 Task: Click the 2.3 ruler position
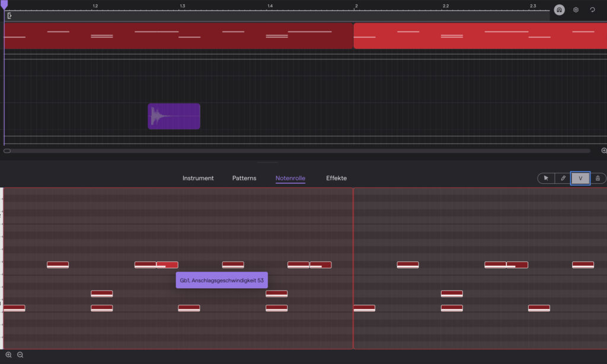pyautogui.click(x=533, y=6)
